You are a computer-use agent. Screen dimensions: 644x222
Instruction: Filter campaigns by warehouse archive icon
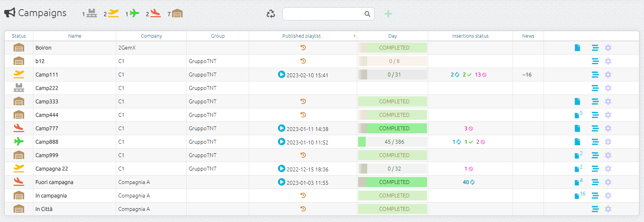pyautogui.click(x=177, y=13)
